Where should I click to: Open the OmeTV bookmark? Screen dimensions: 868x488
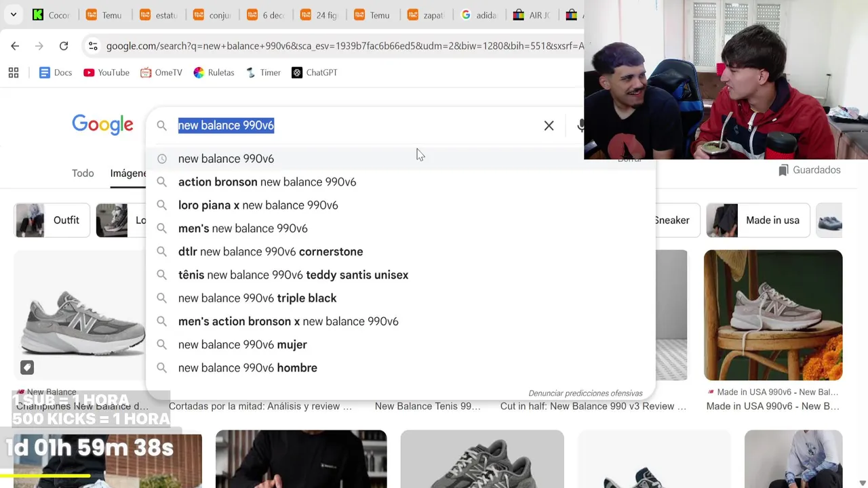(161, 73)
